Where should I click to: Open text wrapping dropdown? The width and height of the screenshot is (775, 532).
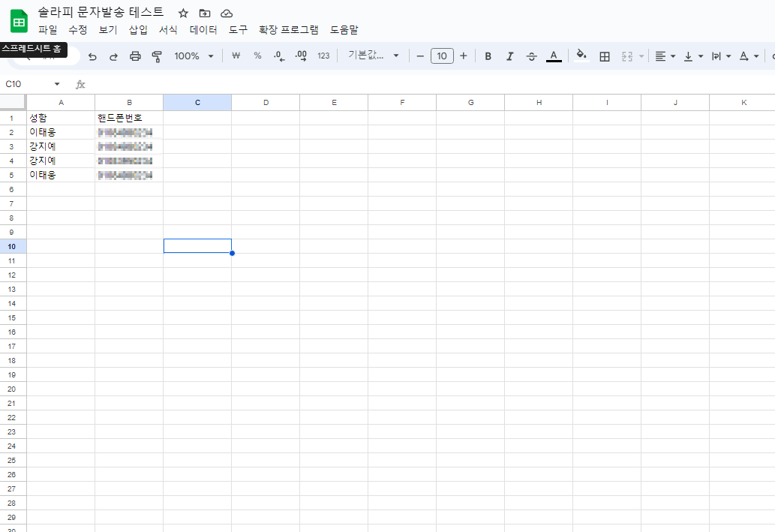pos(721,56)
